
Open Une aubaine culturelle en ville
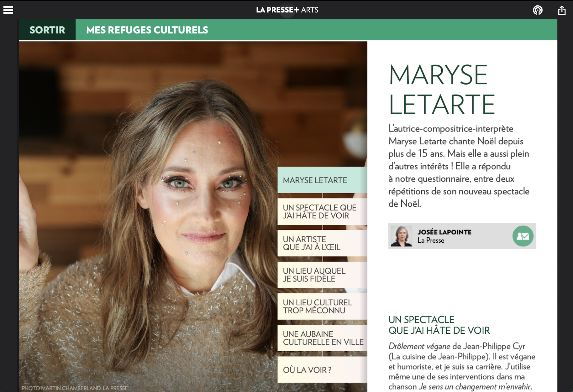click(322, 338)
